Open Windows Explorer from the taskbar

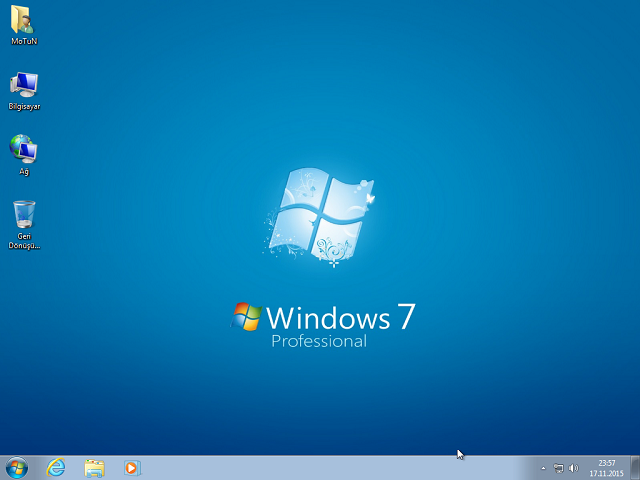(x=94, y=468)
